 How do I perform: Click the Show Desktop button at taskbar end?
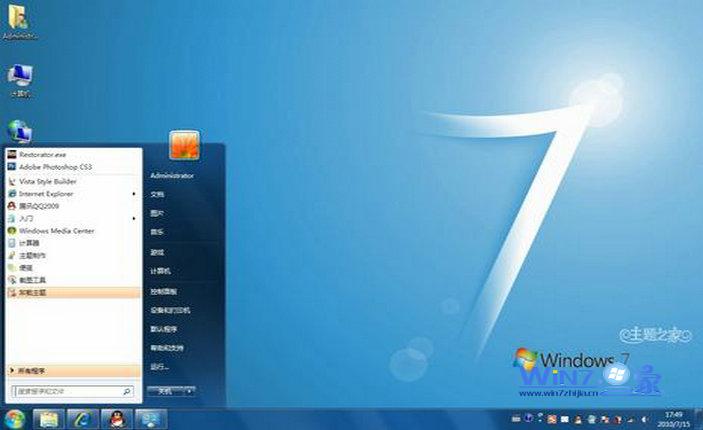coord(699,419)
